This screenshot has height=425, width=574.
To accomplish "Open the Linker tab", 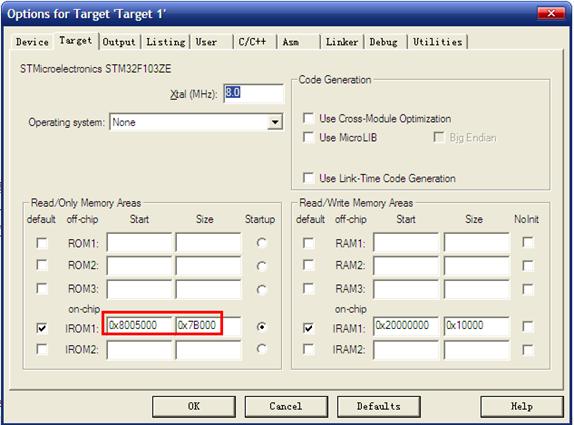I will pyautogui.click(x=342, y=42).
